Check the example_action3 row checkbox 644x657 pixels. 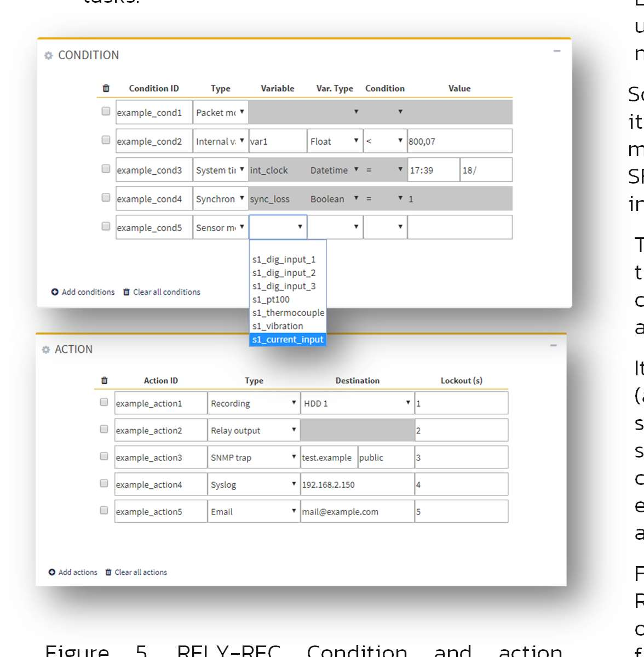[104, 456]
